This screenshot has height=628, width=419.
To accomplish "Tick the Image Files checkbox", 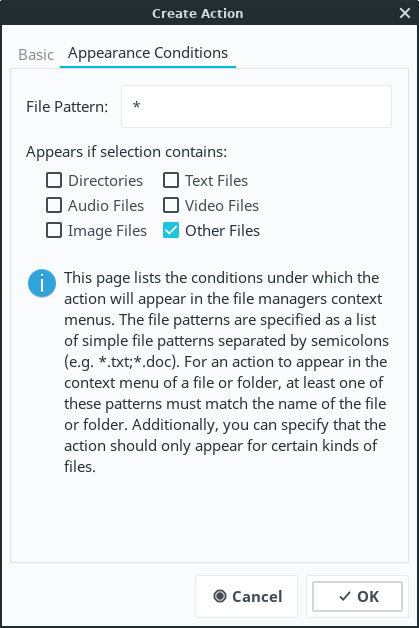I will coord(54,230).
